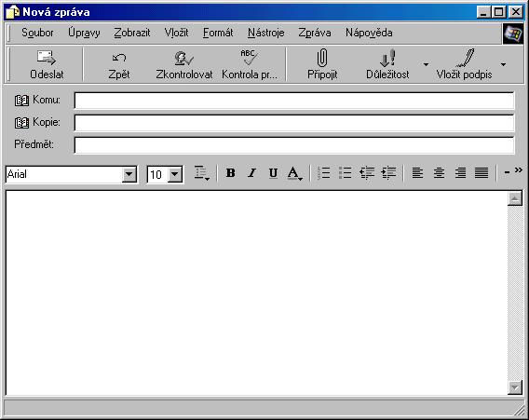Expand the Vložit podpis dropdown arrow
This screenshot has width=529, height=420.
(503, 64)
